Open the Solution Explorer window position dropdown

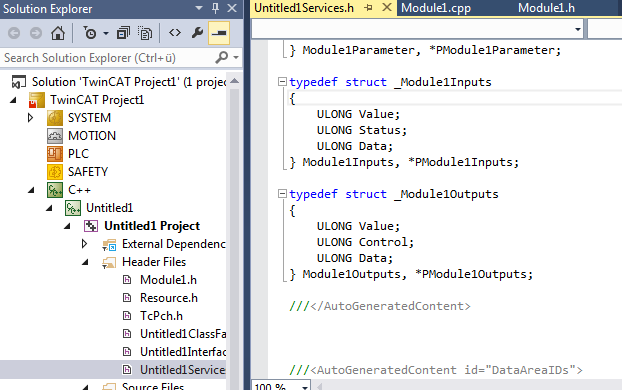coord(199,8)
